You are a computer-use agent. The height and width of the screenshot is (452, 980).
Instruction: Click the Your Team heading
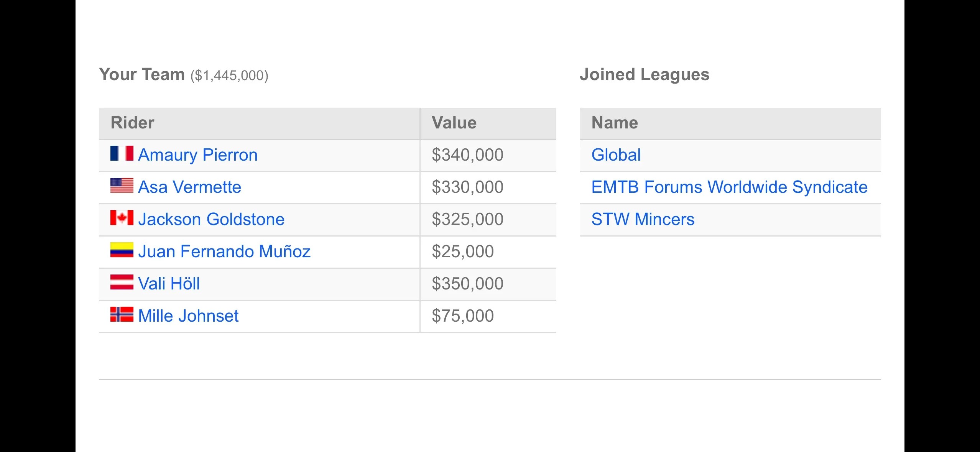click(142, 74)
